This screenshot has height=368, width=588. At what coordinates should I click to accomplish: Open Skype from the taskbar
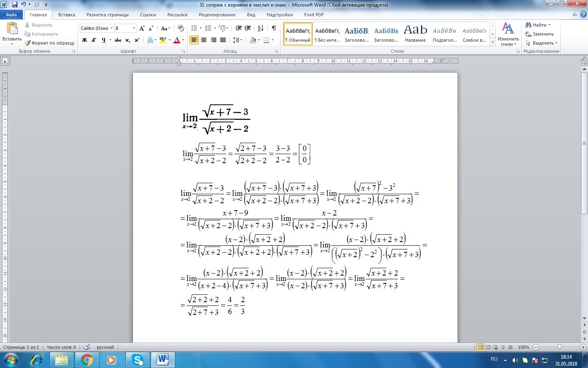pos(138,360)
